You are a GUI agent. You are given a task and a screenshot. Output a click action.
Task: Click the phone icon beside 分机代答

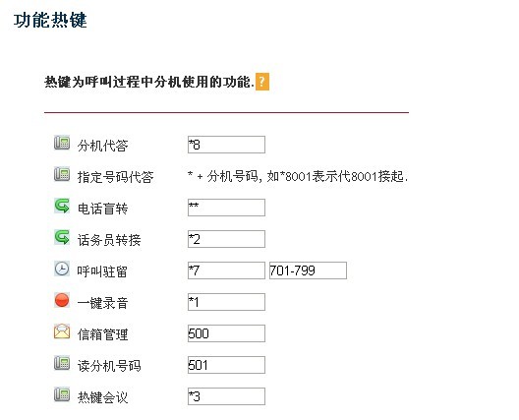(x=62, y=143)
